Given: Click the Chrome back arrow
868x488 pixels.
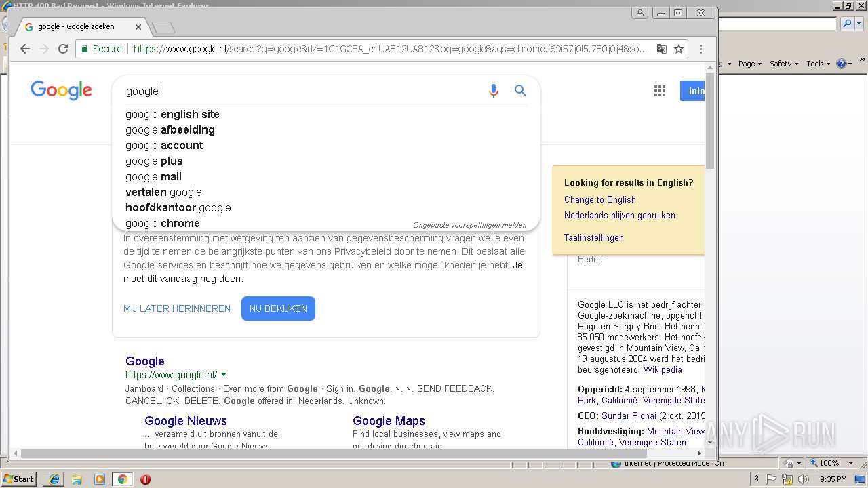Looking at the screenshot, I should (x=25, y=49).
